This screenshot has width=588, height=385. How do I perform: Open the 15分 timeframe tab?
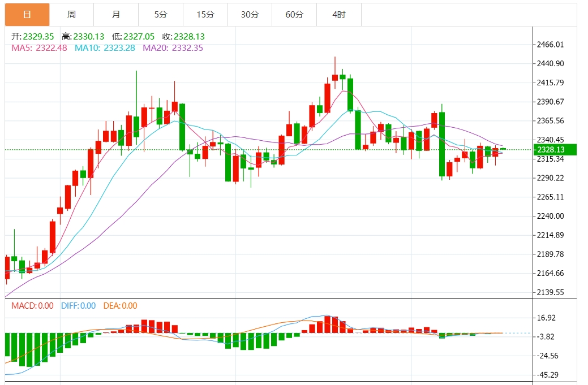tap(205, 15)
